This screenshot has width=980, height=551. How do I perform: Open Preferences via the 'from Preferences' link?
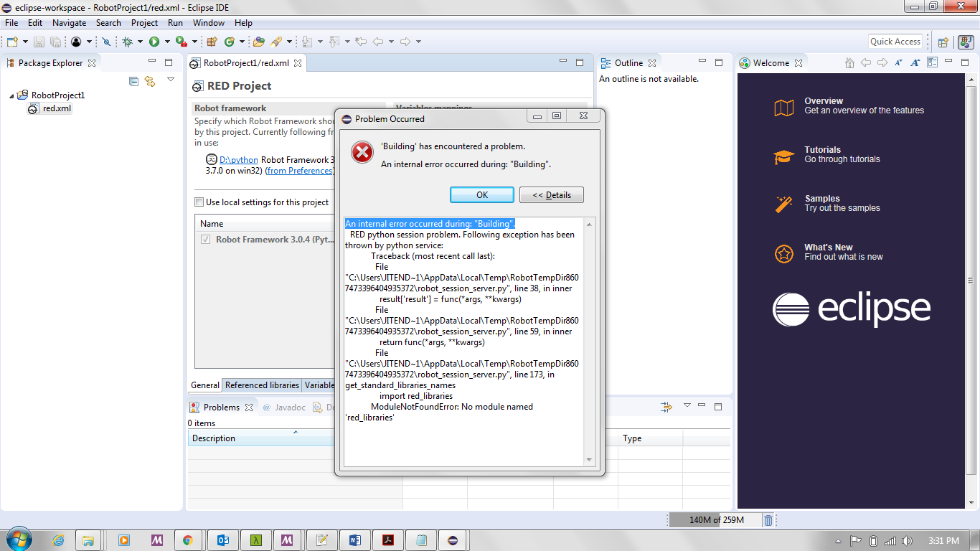(x=299, y=171)
